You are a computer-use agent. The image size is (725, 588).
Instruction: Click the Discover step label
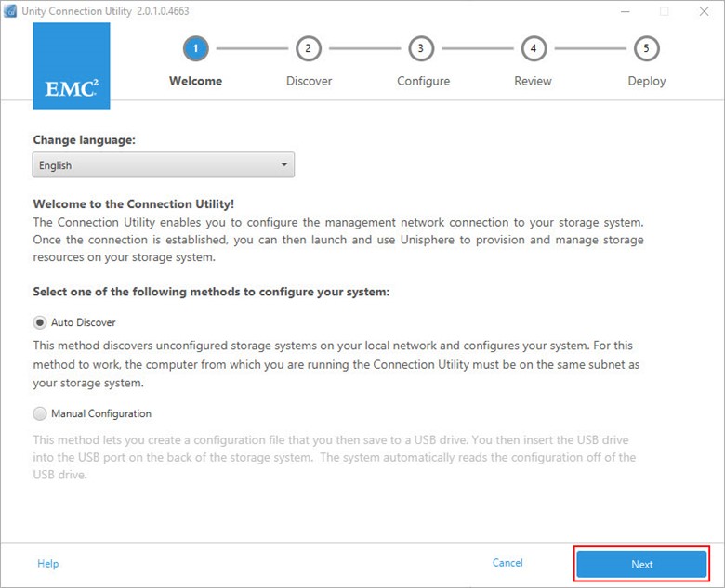[309, 81]
